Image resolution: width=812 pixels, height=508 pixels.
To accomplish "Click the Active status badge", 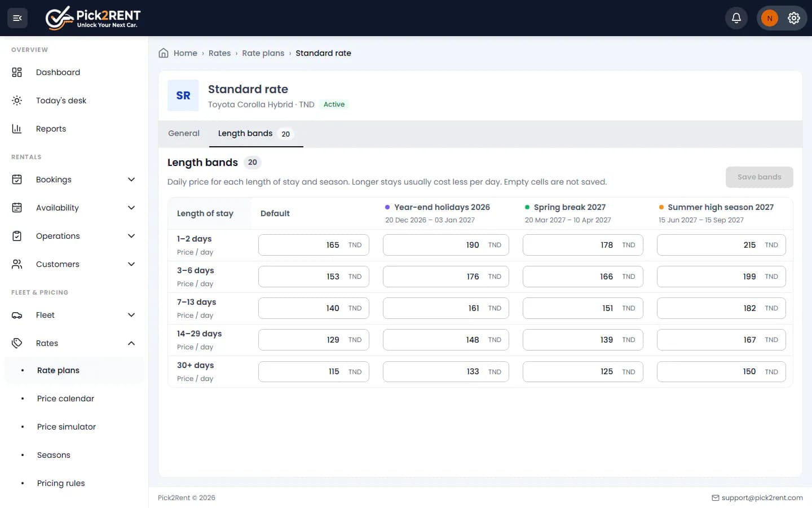I will [334, 104].
